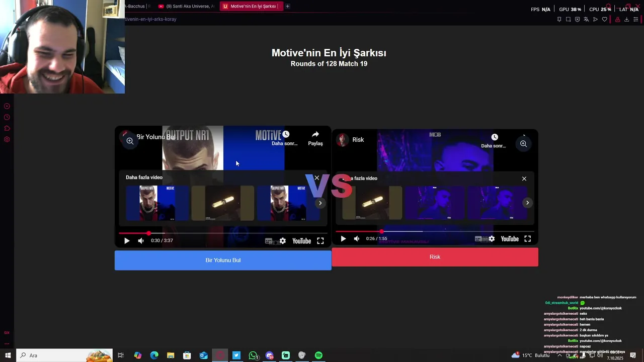
Task: Open glowing-stick thumbnail in Risk panel
Action: click(372, 203)
